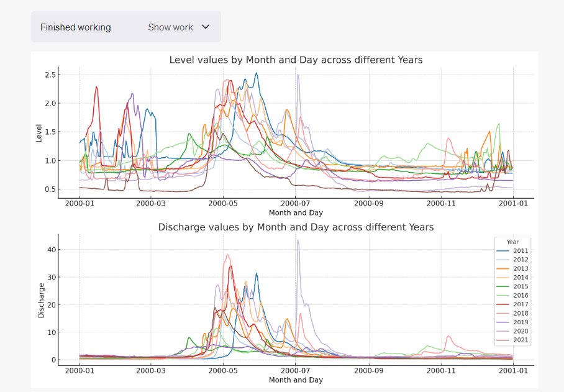Click the Discharge y-axis label
564x392 pixels.
tap(42, 301)
